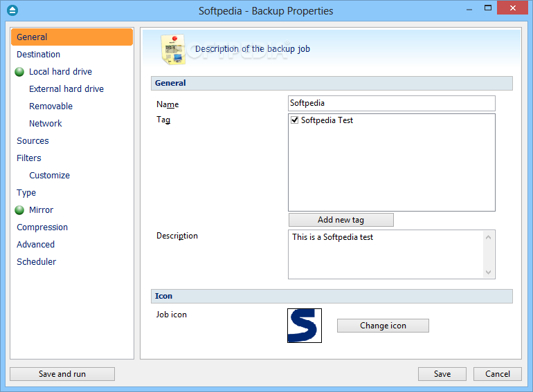Screen dimensions: 533x392
Task: Choose External hard drive destination
Action: [66, 89]
